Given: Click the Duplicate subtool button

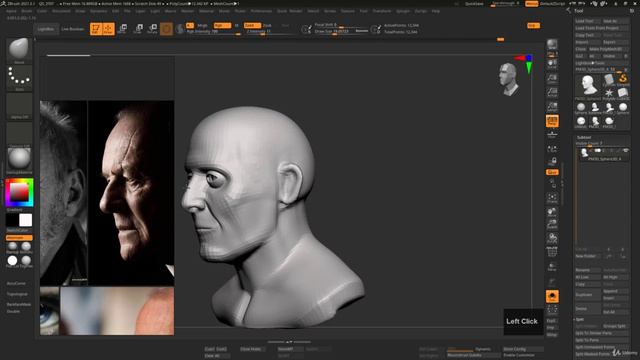Looking at the screenshot, I should (x=587, y=295).
